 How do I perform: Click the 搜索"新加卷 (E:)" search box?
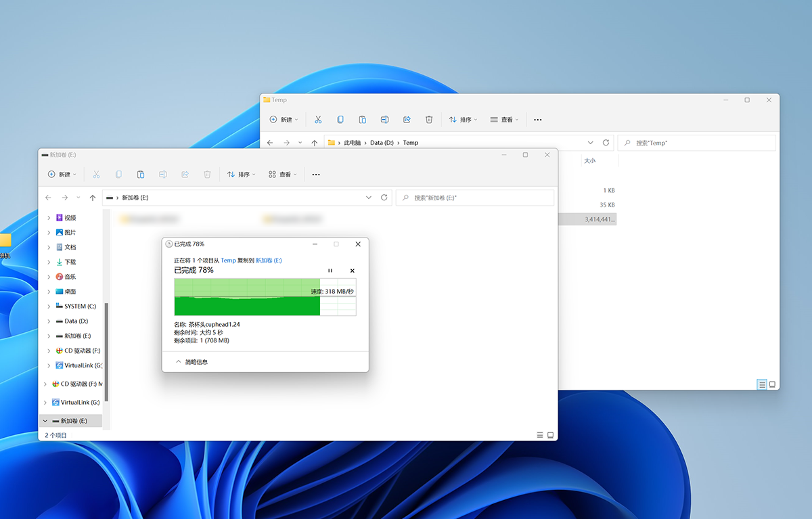pos(475,198)
